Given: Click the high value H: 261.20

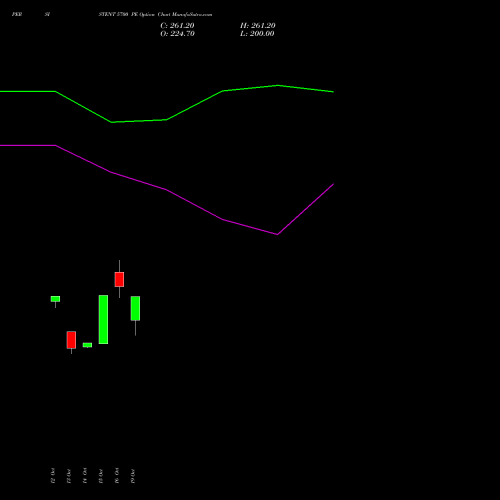Looking at the screenshot, I should coord(258,26).
